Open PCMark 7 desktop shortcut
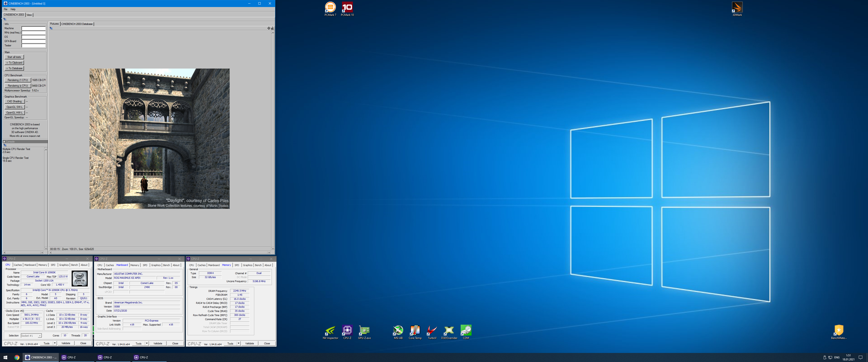 tap(330, 9)
